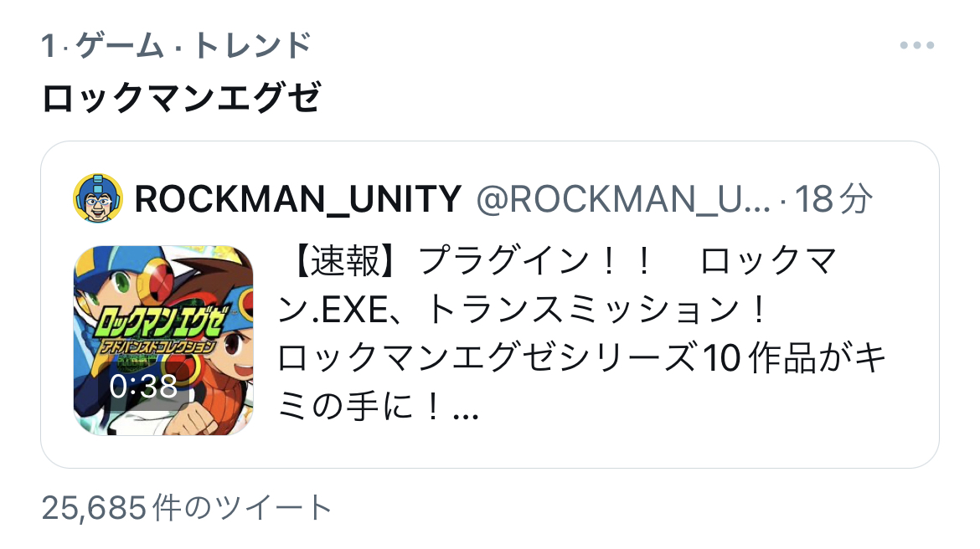980x549 pixels.
Task: Play the video thumbnail in the tweet
Action: 163,341
